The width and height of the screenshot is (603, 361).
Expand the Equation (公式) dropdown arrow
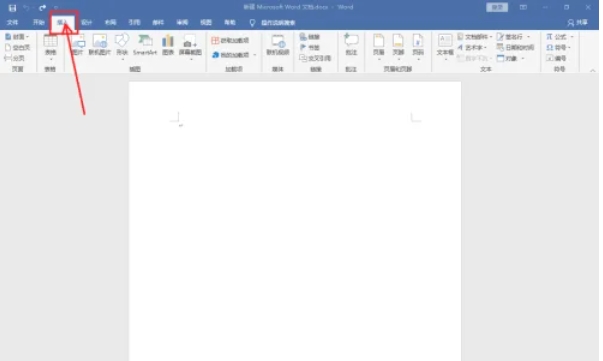click(x=572, y=37)
